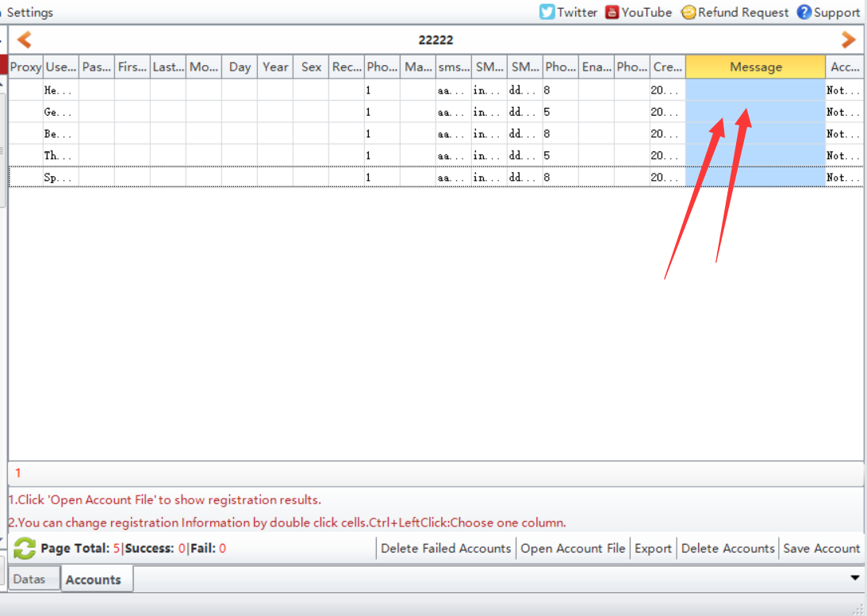Click the Proxy column header
The image size is (867, 616).
[25, 67]
